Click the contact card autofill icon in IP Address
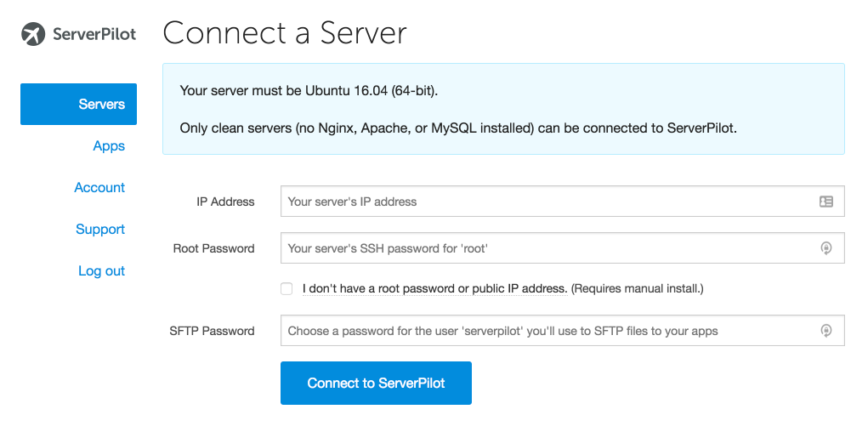 click(826, 202)
